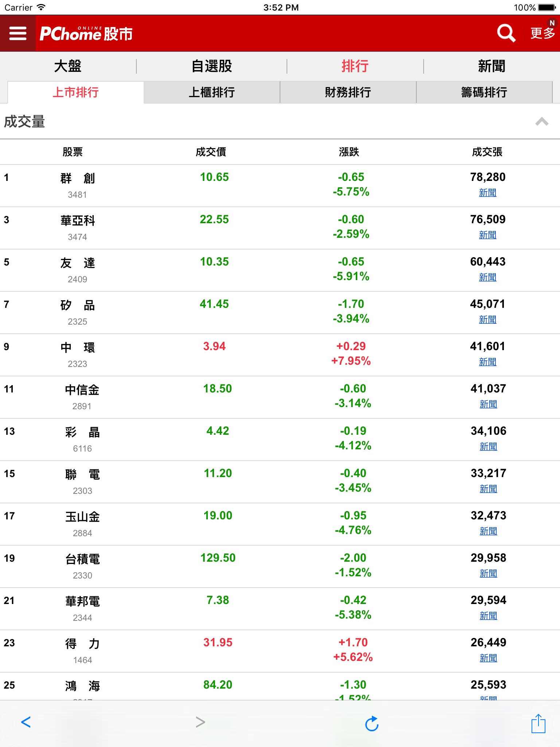Open the 籌碼排行 sub-tab

point(484,92)
